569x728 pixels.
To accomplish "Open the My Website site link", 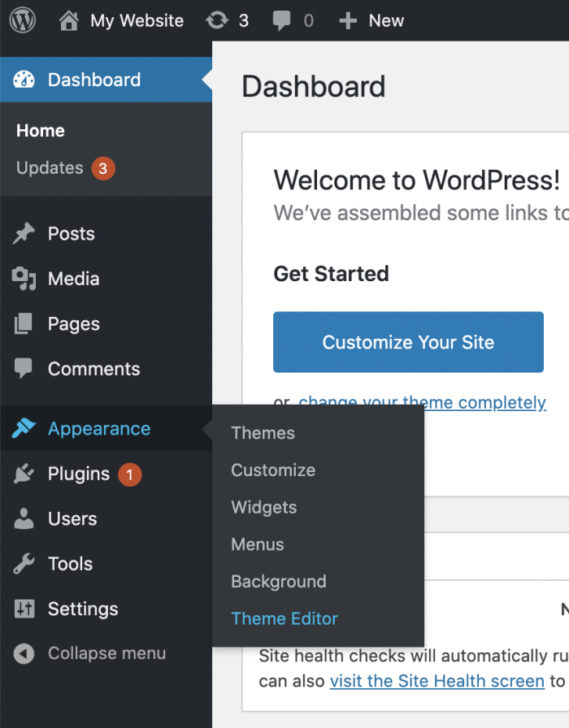I will coord(137,21).
